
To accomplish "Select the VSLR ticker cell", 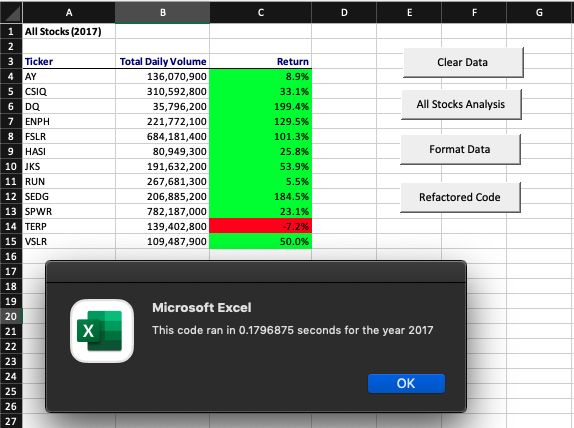I will 69,242.
